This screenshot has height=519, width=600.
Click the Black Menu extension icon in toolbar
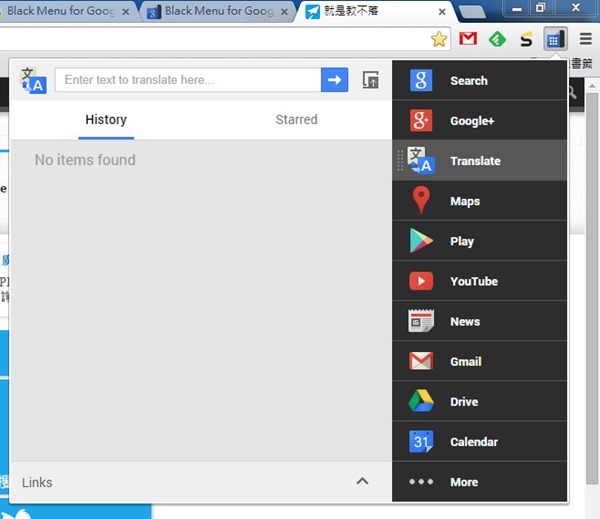coord(555,39)
